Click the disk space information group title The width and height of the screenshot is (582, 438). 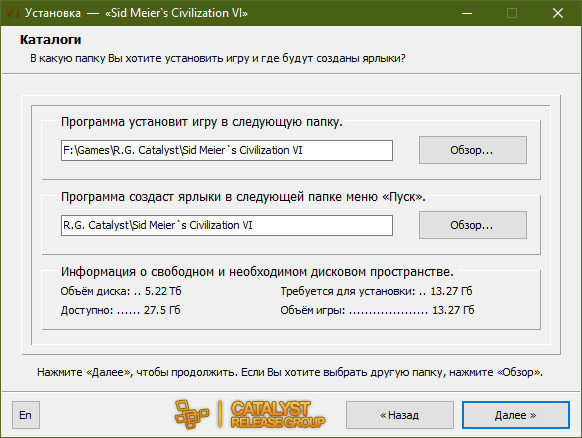257,272
